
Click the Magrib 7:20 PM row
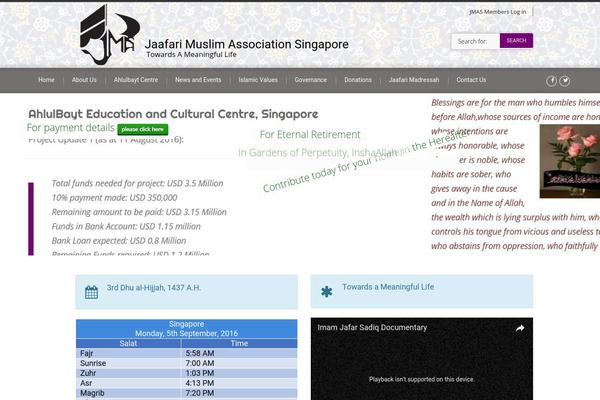click(186, 393)
